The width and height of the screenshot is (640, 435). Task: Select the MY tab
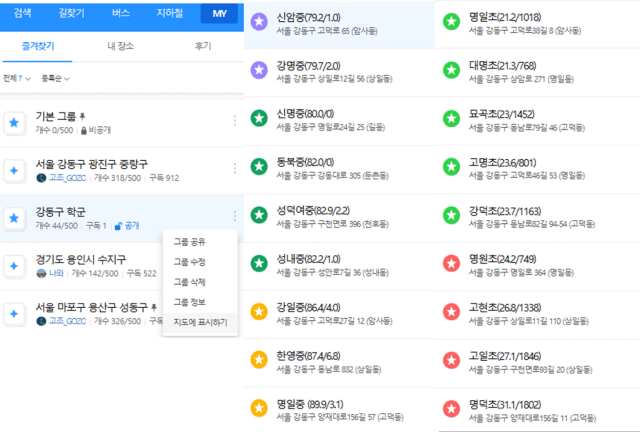tap(219, 14)
